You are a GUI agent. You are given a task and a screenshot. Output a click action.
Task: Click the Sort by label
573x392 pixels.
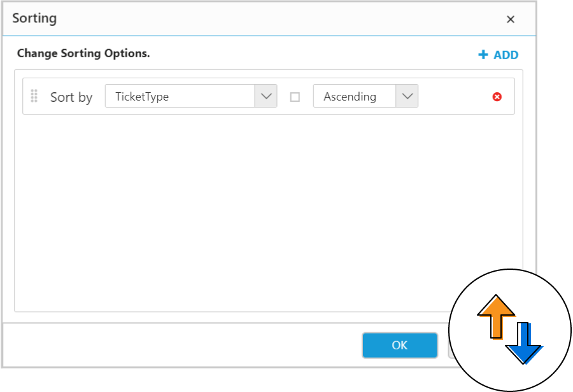(71, 97)
